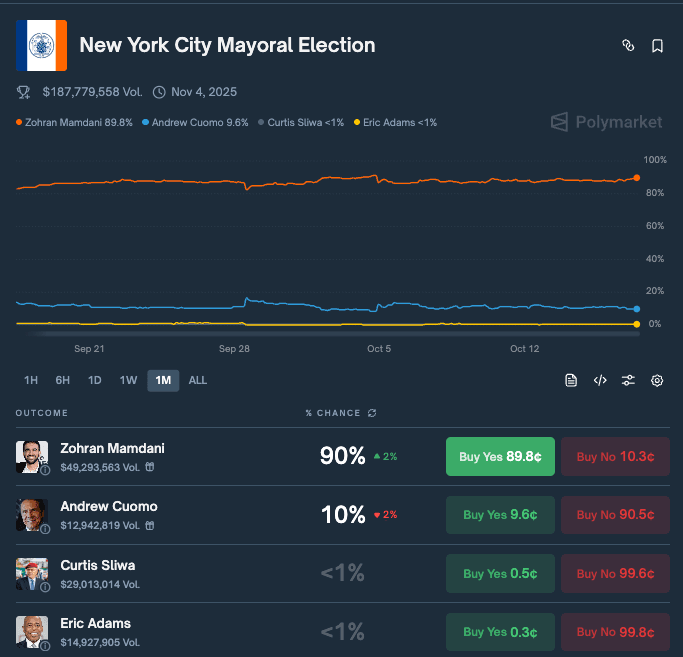Viewport: 683px width, 657px height.
Task: Click orange Zohran Mamdani legend dot
Action: click(19, 122)
